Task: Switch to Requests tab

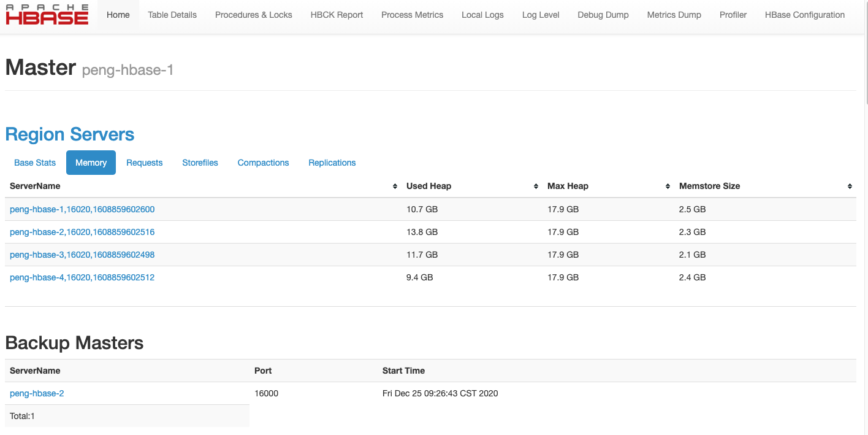Action: 145,163
